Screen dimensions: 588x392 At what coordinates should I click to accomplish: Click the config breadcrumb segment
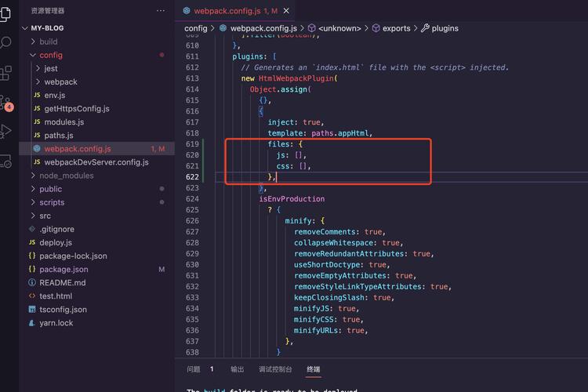coord(196,28)
